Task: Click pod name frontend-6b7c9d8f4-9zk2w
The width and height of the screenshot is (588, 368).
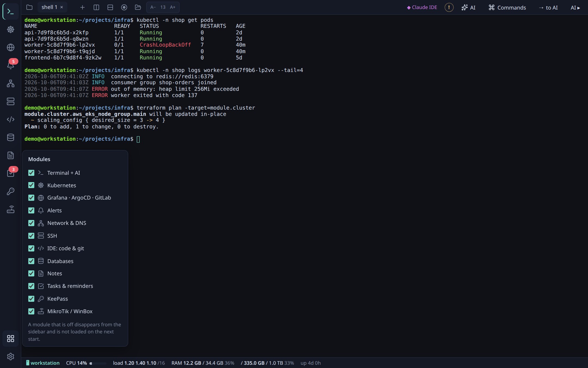Action: tap(63, 58)
